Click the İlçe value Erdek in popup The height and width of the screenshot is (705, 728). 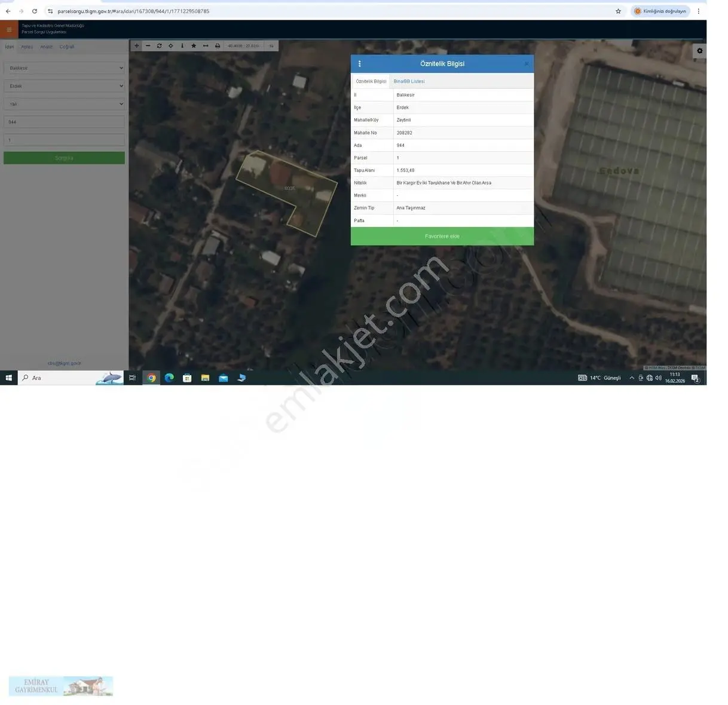point(403,108)
